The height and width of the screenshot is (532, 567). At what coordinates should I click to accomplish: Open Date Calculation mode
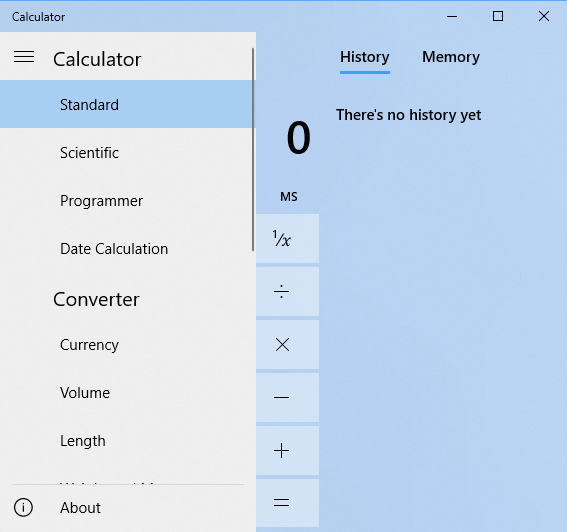click(x=126, y=249)
